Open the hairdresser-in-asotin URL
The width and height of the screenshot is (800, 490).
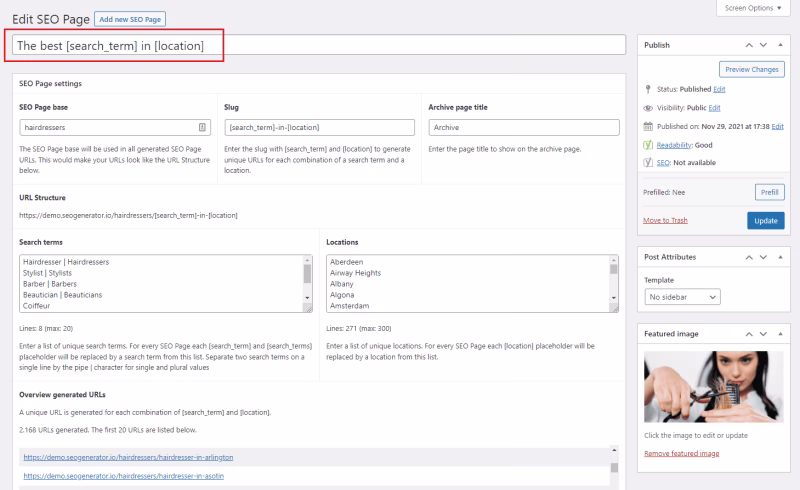[123, 476]
